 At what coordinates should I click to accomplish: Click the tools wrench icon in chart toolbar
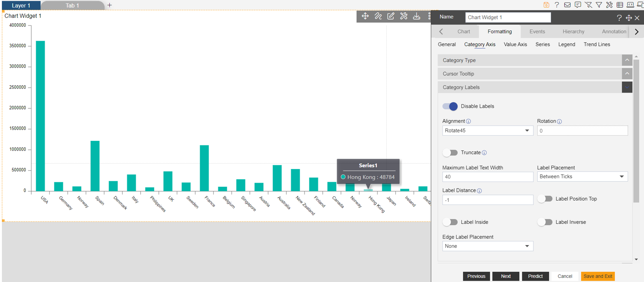click(x=403, y=16)
